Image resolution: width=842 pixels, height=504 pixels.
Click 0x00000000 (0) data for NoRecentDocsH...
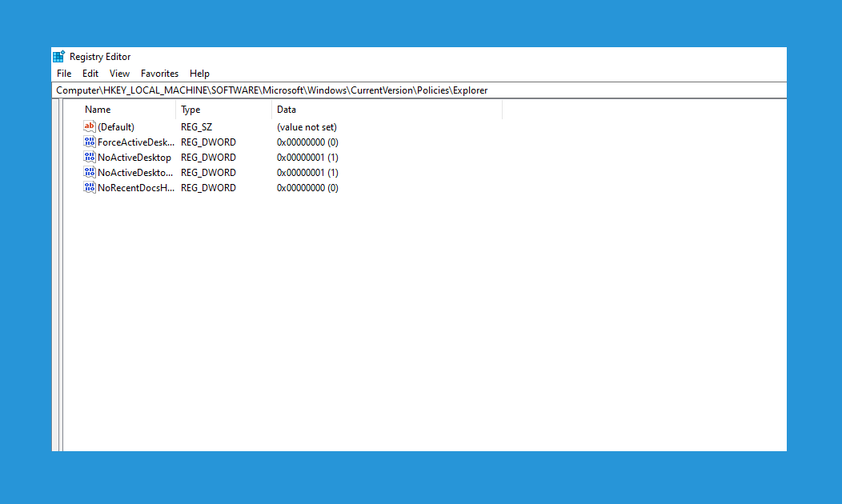point(307,188)
